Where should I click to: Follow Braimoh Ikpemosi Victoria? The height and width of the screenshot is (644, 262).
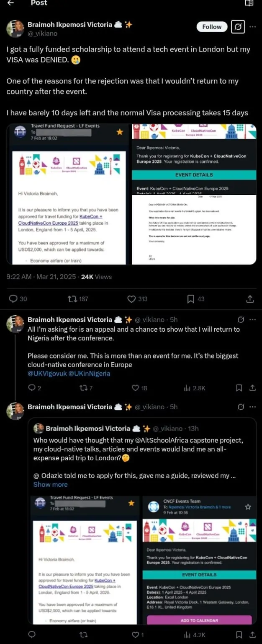click(212, 27)
